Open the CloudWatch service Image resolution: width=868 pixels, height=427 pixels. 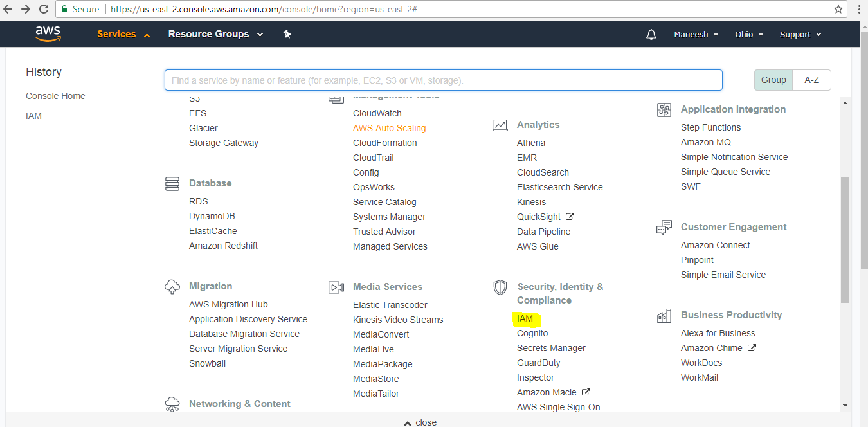click(377, 113)
